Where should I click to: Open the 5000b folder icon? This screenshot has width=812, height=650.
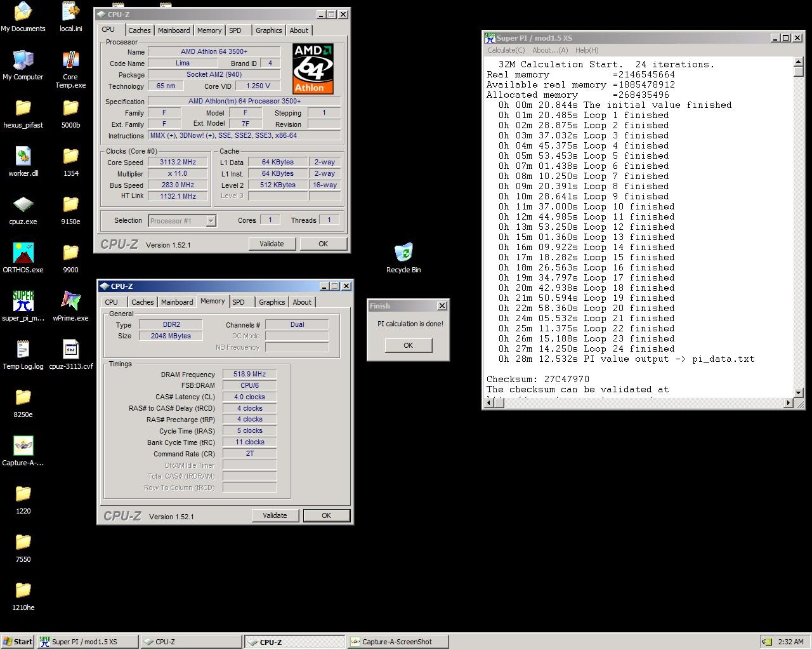point(70,114)
